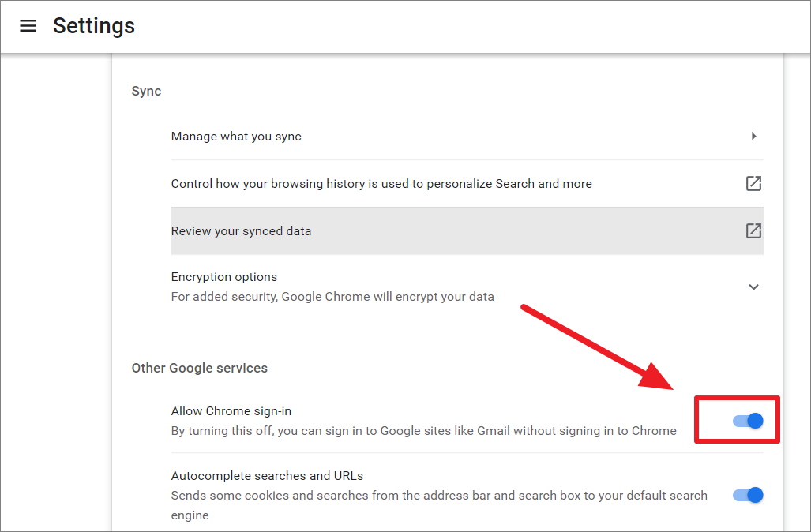This screenshot has width=811, height=532.
Task: Click the external link icon for browsing history control
Action: pos(753,184)
